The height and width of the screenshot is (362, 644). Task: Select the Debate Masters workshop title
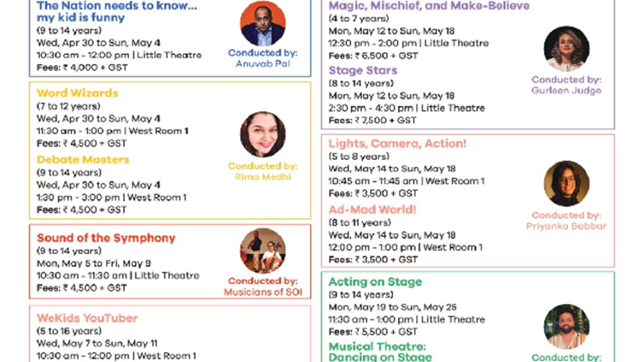[83, 160]
